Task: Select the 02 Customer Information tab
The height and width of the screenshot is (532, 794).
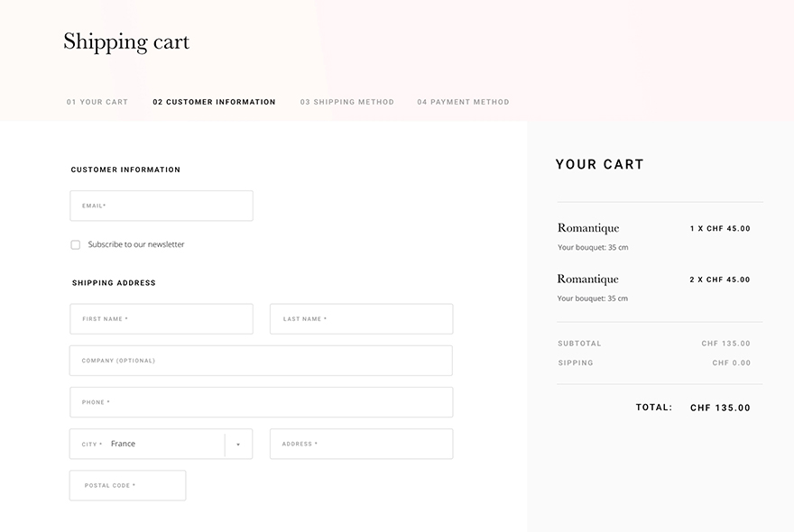Action: [x=214, y=102]
